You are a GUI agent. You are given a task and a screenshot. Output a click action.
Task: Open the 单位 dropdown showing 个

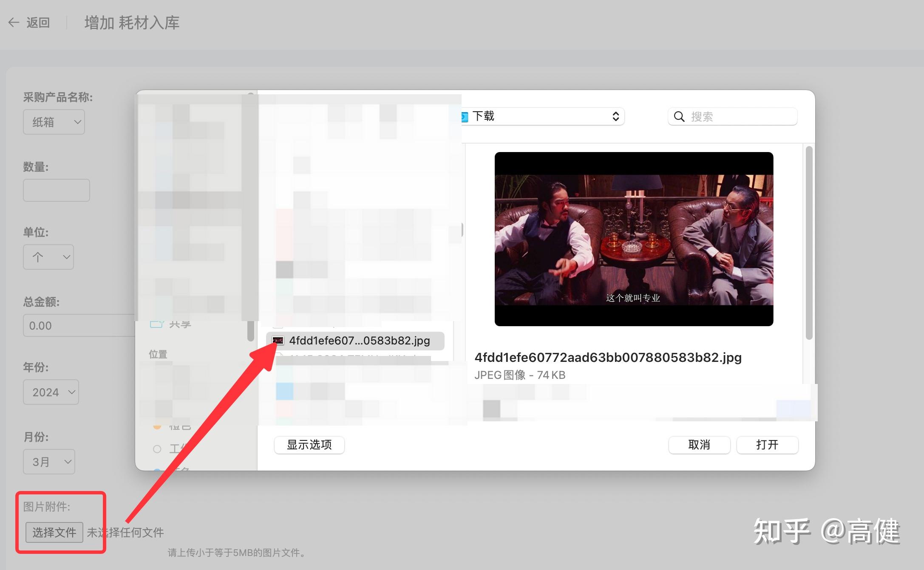click(48, 257)
